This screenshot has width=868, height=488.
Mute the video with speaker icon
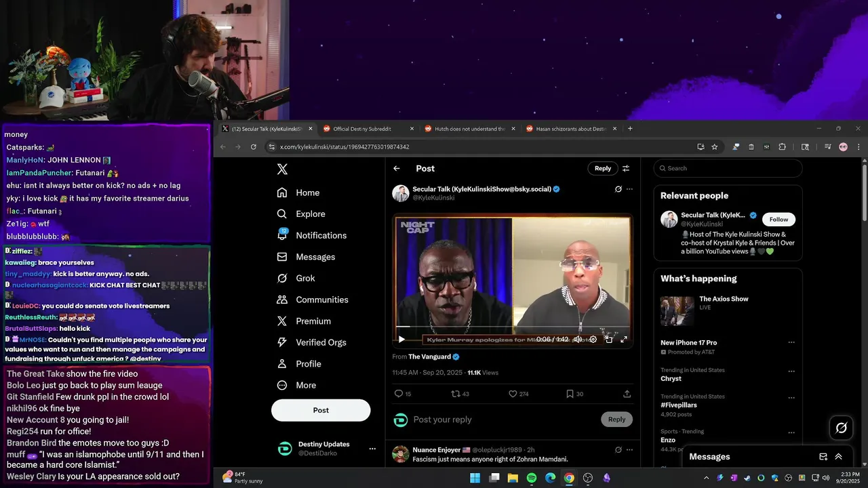pos(577,340)
